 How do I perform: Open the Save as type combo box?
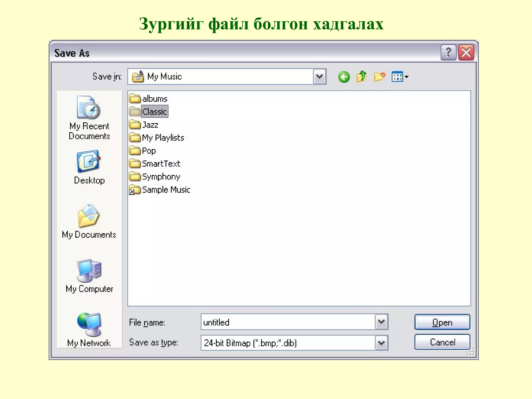(x=295, y=343)
